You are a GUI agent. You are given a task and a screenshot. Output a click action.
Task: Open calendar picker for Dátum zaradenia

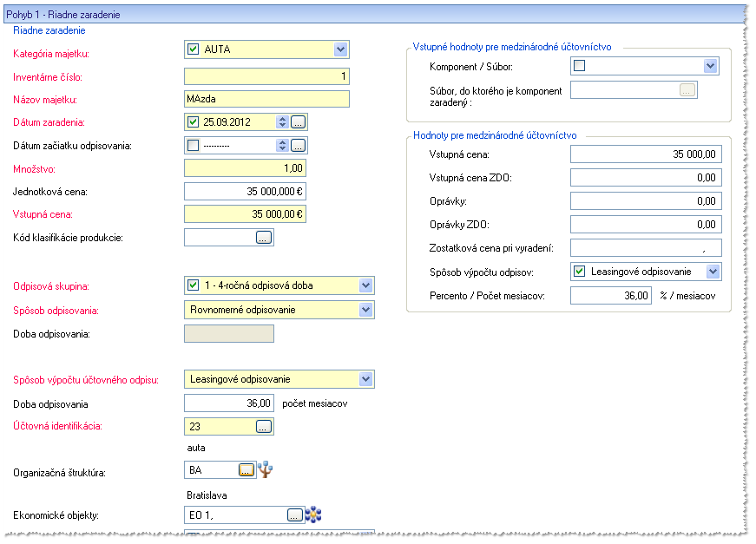[x=298, y=122]
